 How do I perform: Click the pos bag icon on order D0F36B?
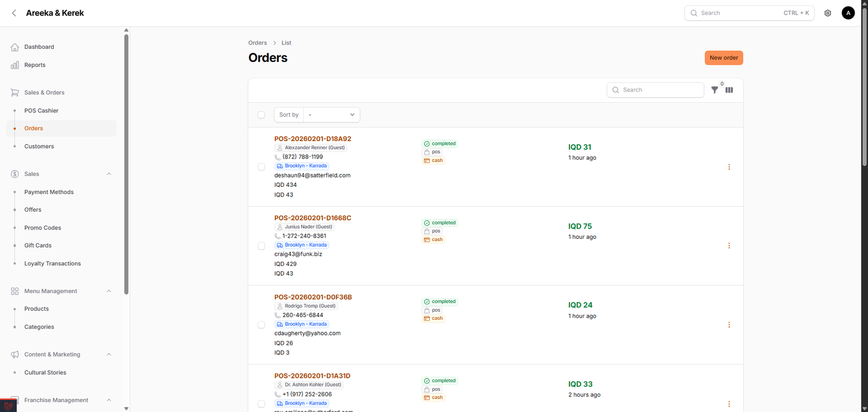(427, 310)
